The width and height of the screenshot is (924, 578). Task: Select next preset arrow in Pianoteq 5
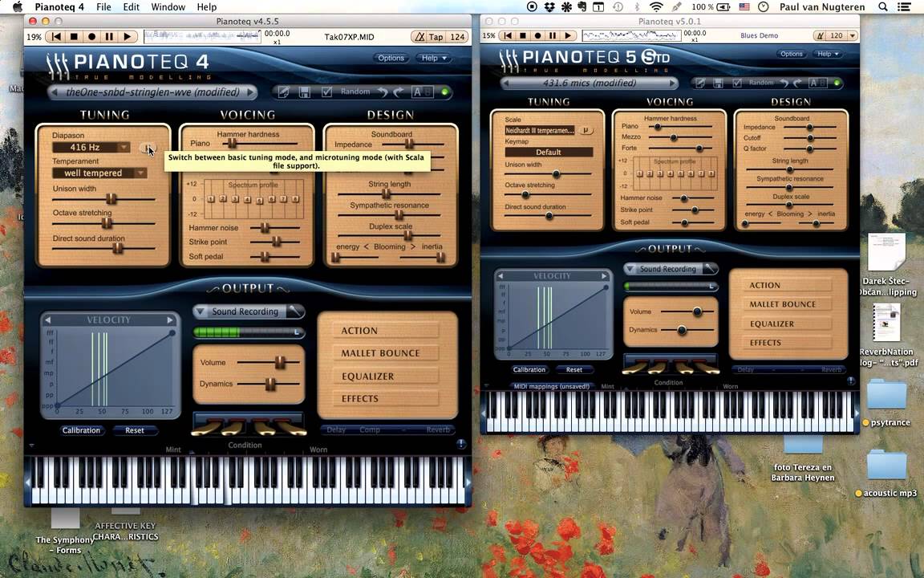672,83
